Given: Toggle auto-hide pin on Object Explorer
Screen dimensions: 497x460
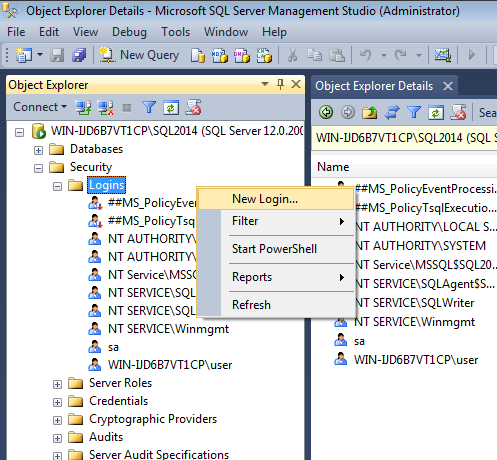Looking at the screenshot, I should tap(280, 84).
